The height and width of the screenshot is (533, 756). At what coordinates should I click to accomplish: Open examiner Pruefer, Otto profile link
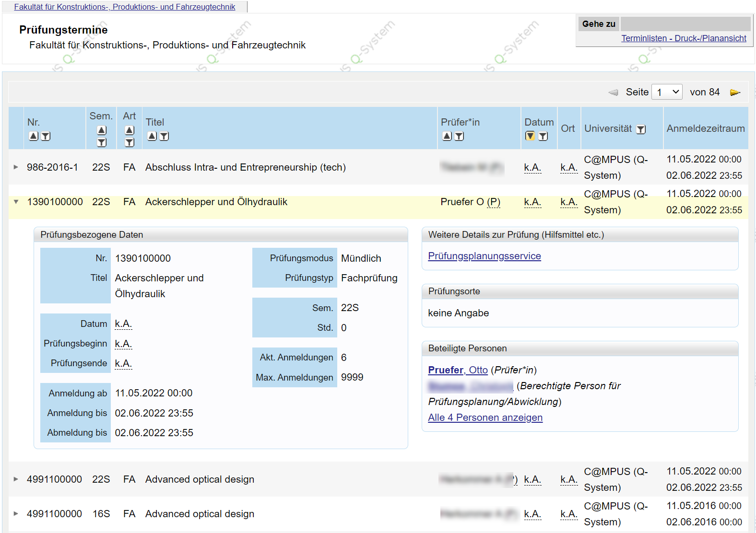click(x=458, y=370)
